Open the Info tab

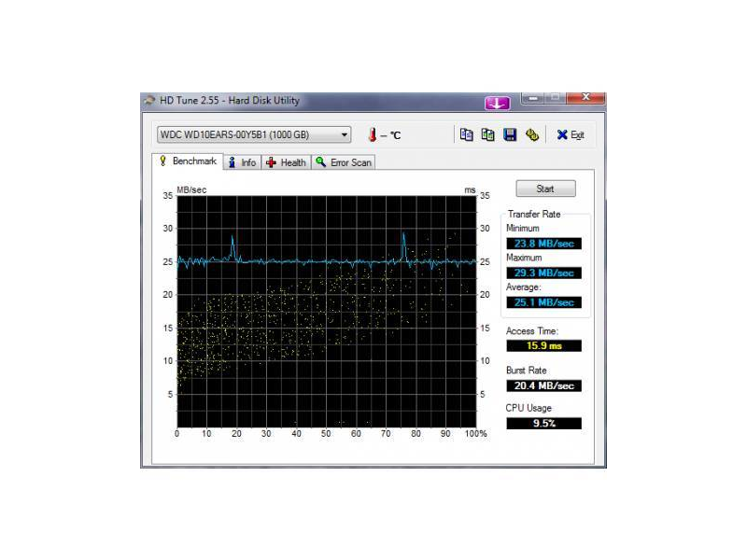(x=243, y=162)
